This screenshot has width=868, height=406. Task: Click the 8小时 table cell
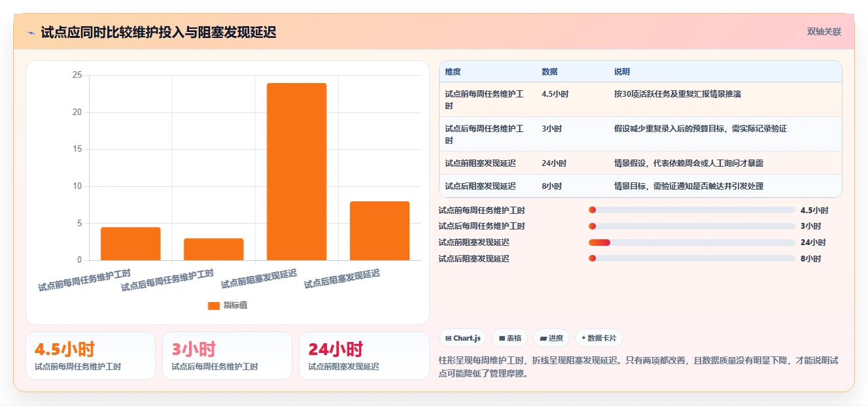click(552, 186)
